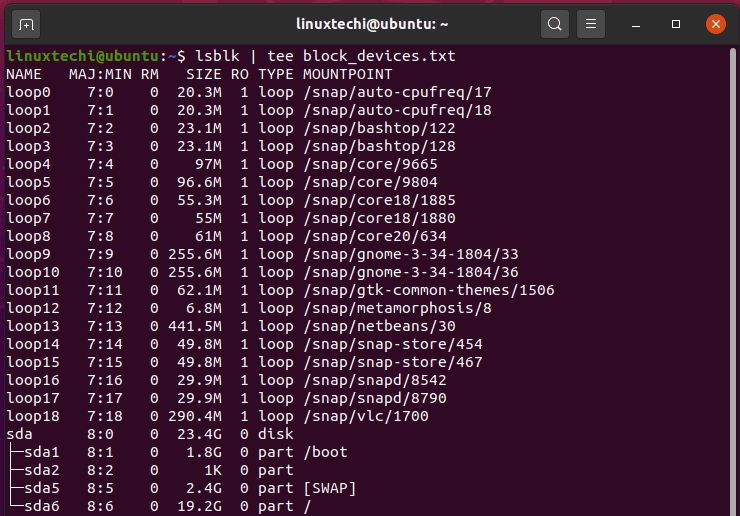Click the path /snap/netbeans/30
The image size is (740, 516).
(379, 326)
